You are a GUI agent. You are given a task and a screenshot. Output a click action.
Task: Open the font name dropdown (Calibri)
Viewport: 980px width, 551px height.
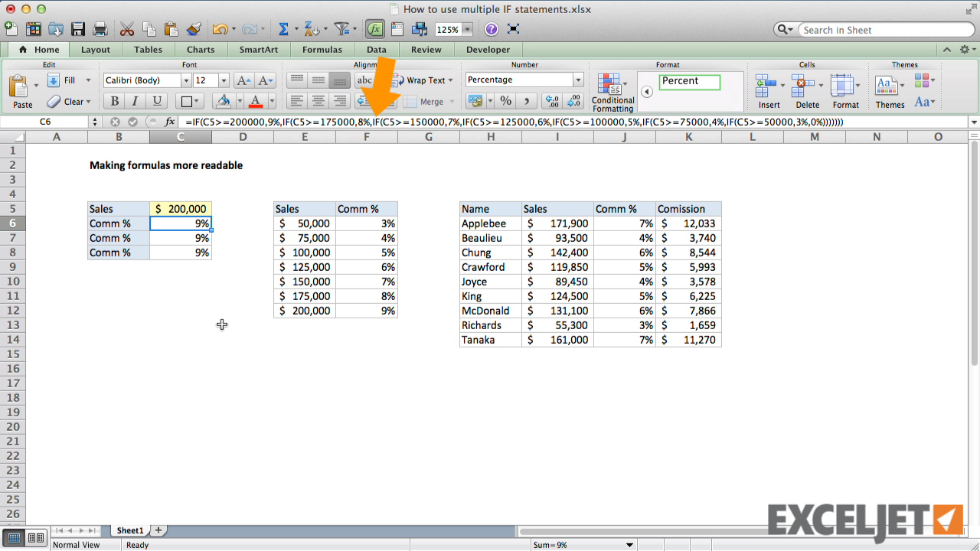[x=186, y=80]
